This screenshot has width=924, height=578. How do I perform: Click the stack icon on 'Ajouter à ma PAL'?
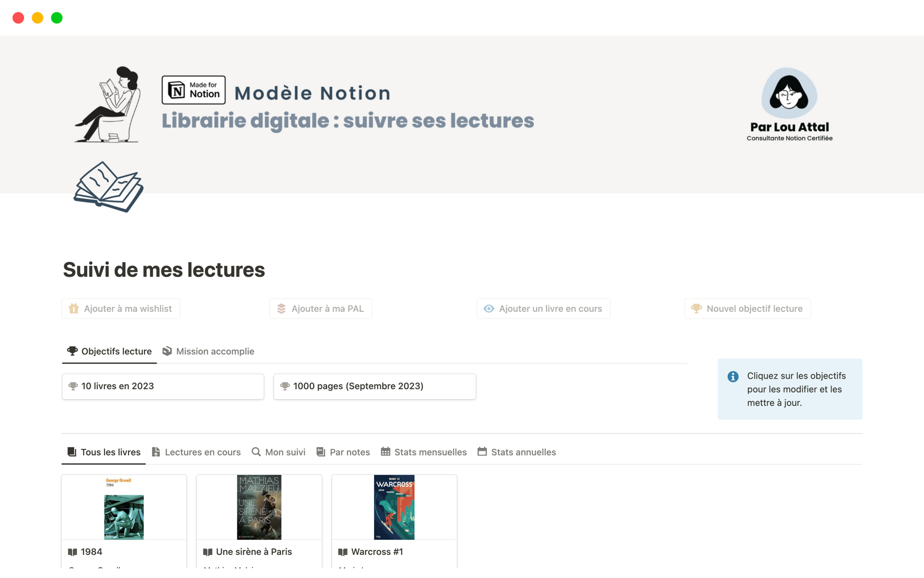click(282, 308)
